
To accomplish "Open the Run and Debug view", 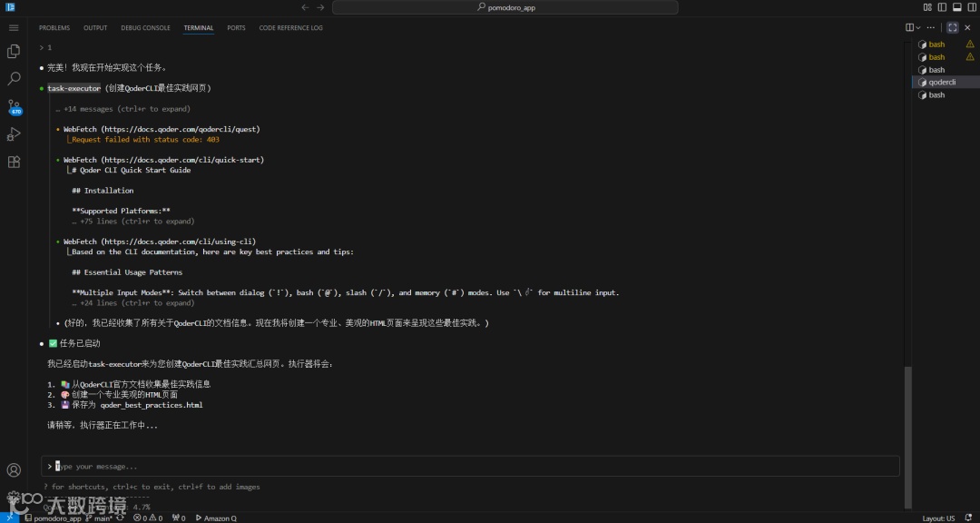I will (13, 133).
